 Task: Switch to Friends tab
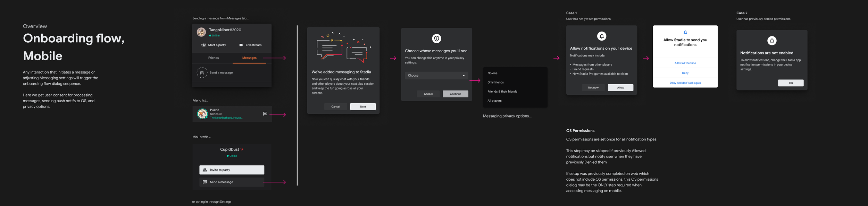tap(214, 58)
